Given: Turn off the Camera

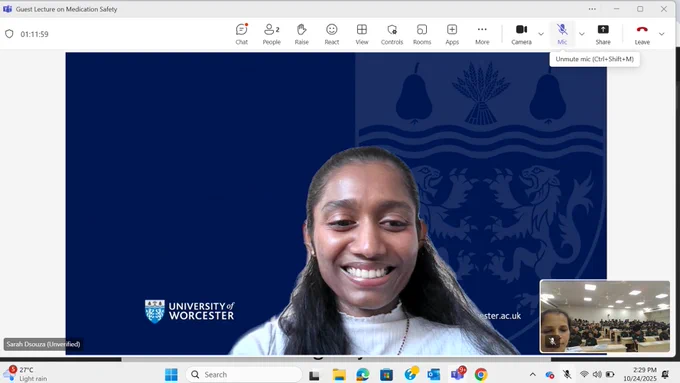Looking at the screenshot, I should point(521,34).
